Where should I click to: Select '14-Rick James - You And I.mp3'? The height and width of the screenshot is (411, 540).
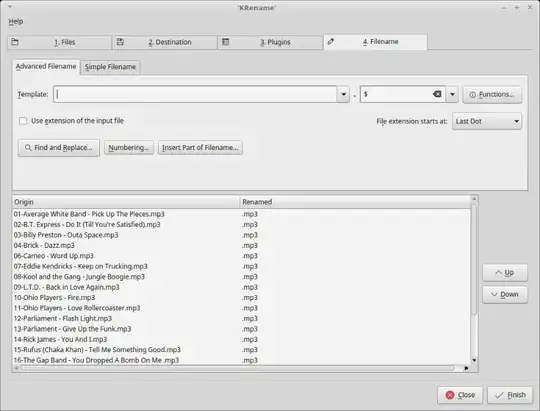click(x=241, y=339)
